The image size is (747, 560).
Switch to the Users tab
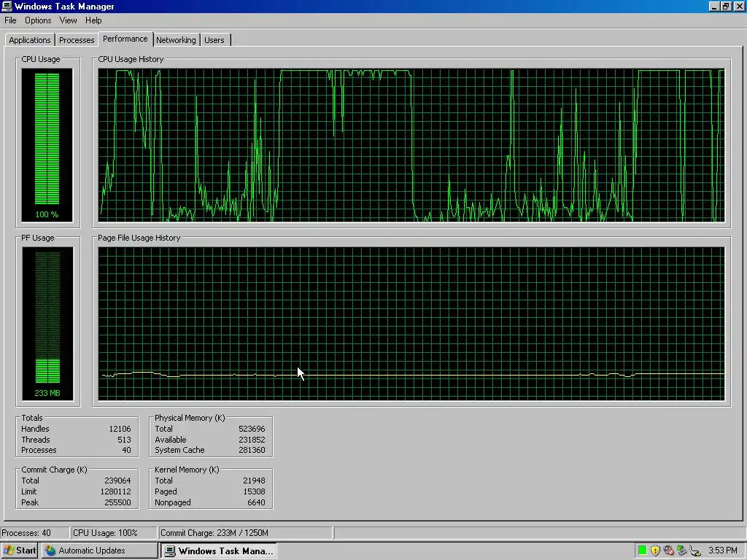coord(214,40)
